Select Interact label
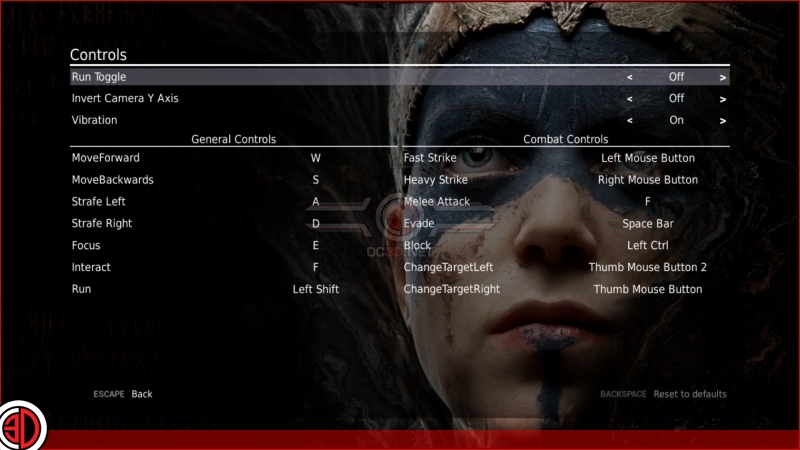 click(91, 267)
